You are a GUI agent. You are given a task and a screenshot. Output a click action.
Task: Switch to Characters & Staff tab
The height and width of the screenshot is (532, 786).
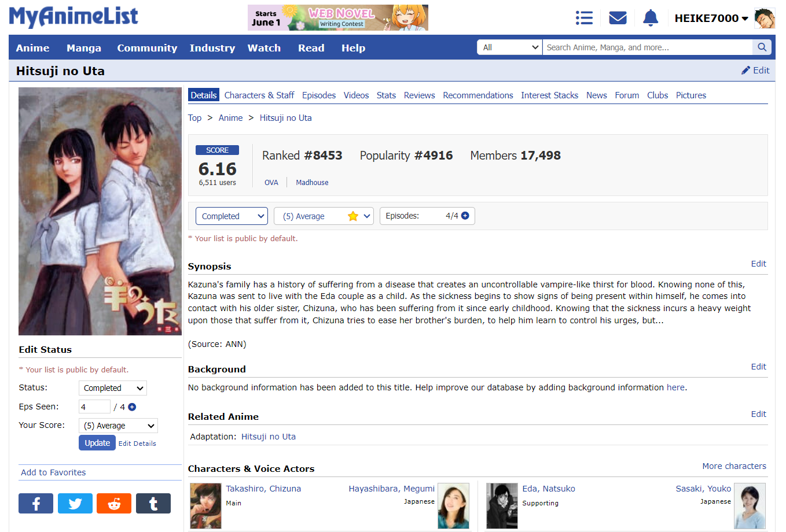tap(259, 95)
